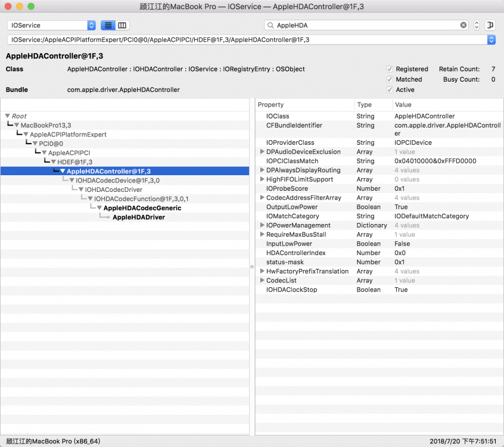Expand the DPAudioDeviceExclusion property
Viewport: 504px width, 447px height.
262,151
